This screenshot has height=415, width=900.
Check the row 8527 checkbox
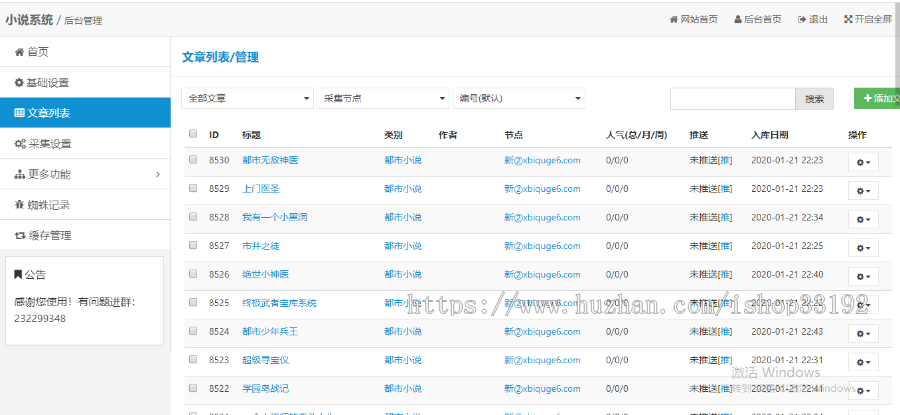coord(193,245)
